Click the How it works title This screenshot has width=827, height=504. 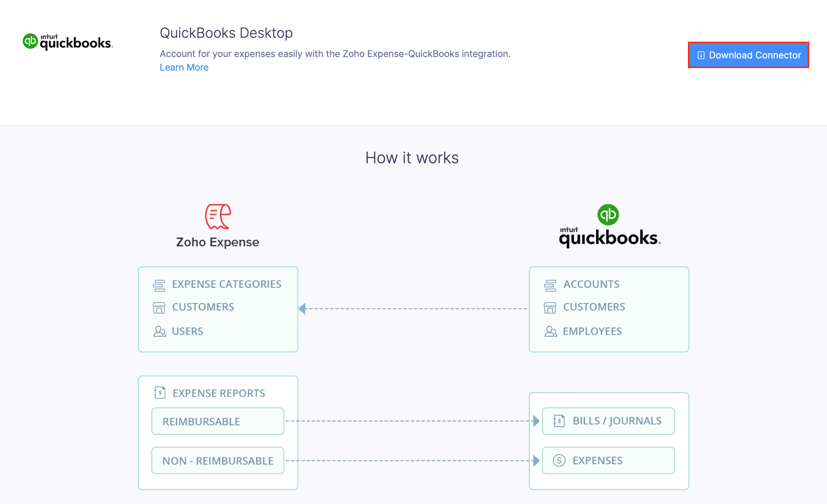tap(412, 158)
